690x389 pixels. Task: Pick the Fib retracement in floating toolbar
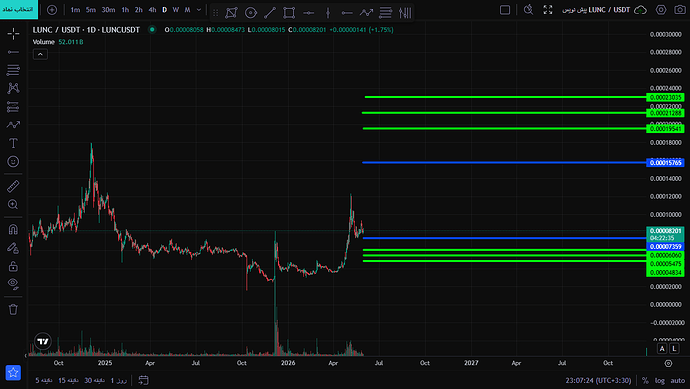(385, 13)
